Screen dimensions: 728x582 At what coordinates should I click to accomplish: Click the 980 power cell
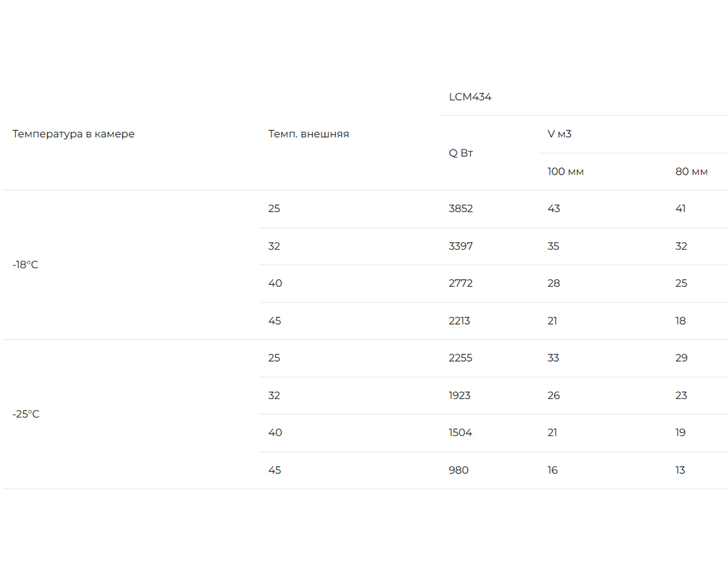[459, 470]
